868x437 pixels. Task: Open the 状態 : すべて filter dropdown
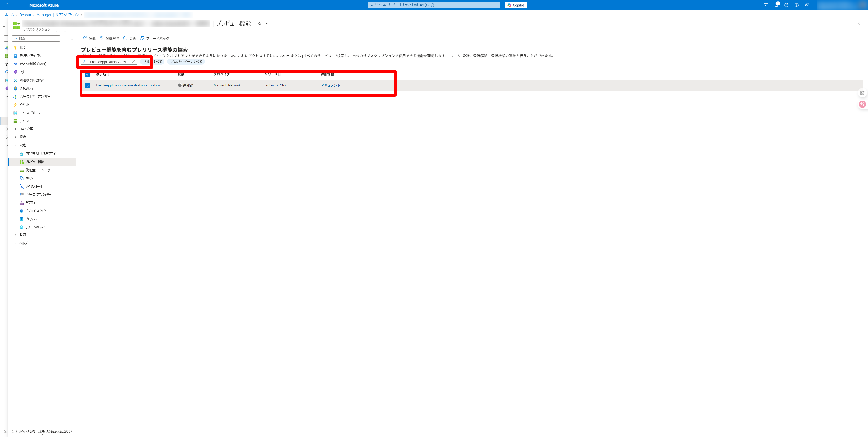pyautogui.click(x=153, y=62)
